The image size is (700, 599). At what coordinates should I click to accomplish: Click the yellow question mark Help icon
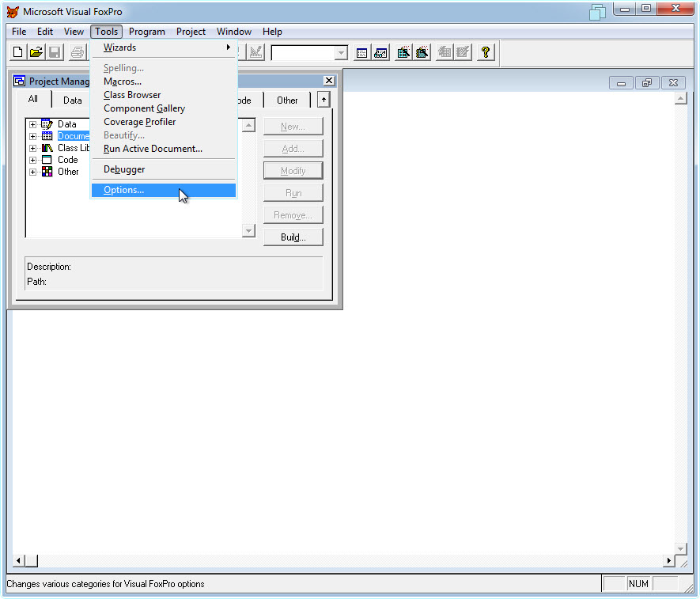(486, 53)
